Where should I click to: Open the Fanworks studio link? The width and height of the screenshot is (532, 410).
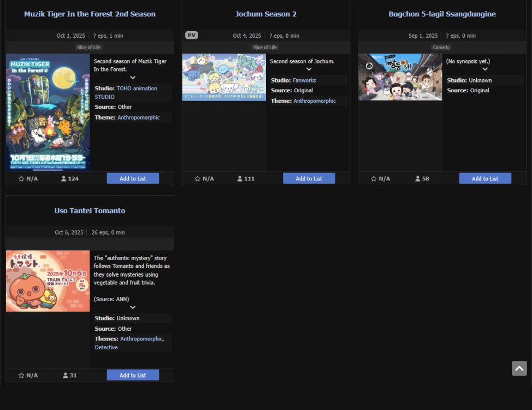[304, 80]
